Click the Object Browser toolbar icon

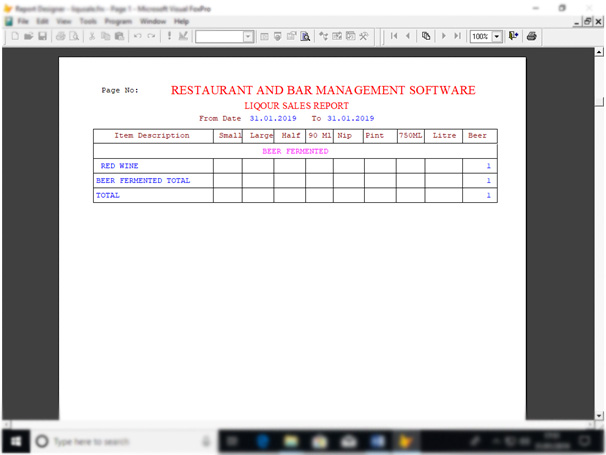coord(337,36)
